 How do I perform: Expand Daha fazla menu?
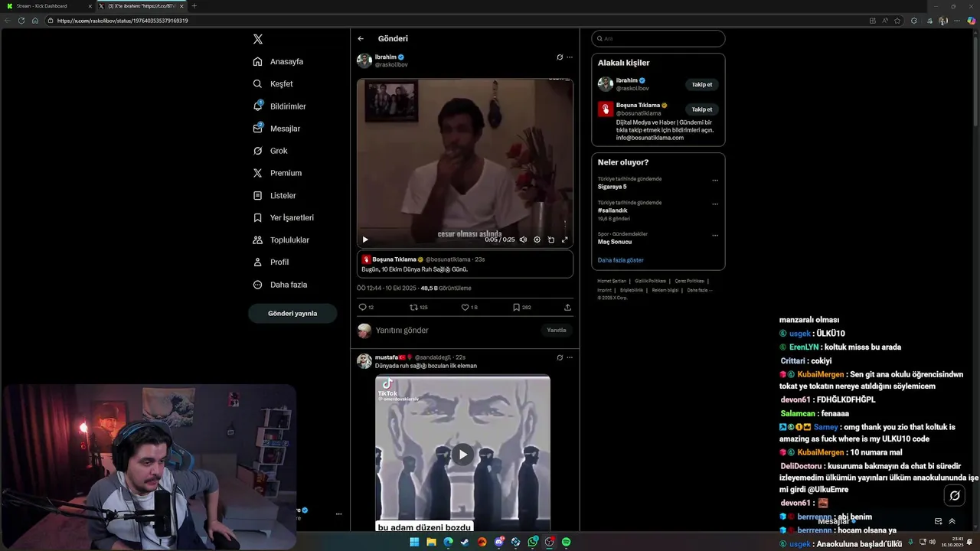point(280,285)
